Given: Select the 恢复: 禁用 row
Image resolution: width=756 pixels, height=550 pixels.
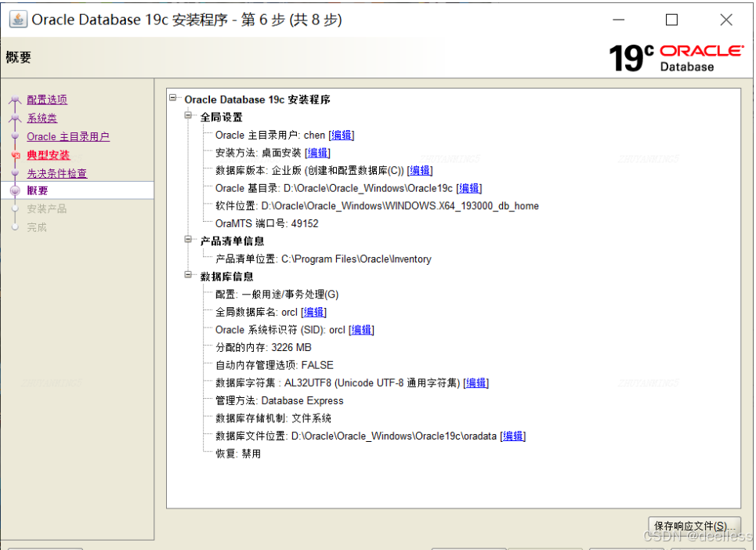Looking at the screenshot, I should pos(238,454).
